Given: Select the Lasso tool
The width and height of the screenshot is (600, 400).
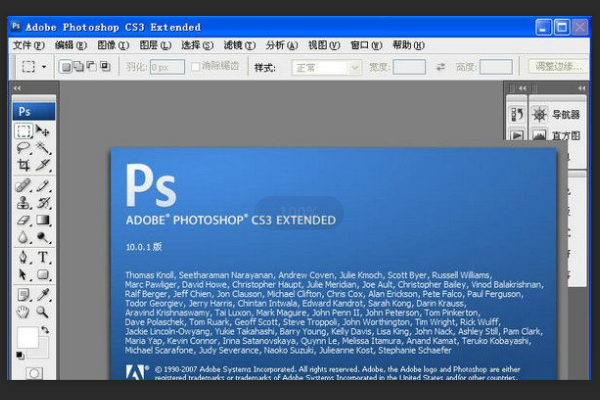Looking at the screenshot, I should [x=23, y=148].
